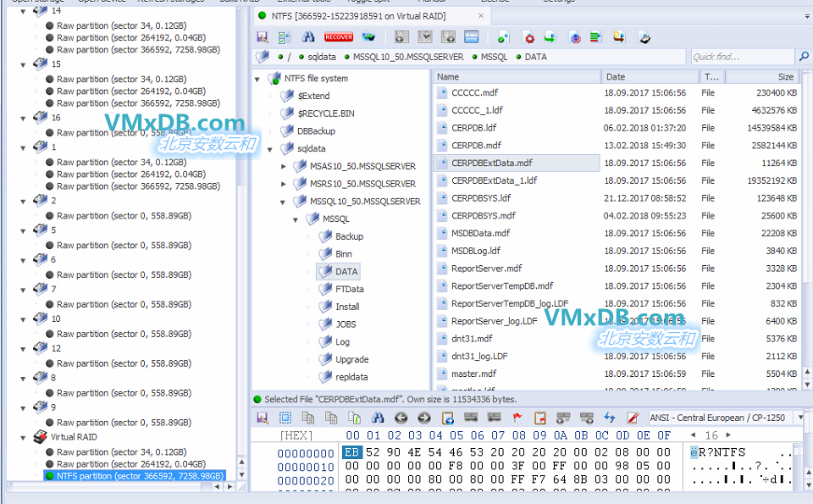Collapse the sqldata folder node
Viewport: 813px width, 504px height.
coord(270,149)
